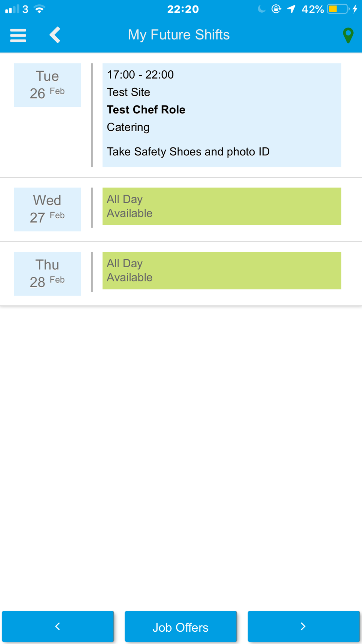Image resolution: width=362 pixels, height=644 pixels.
Task: Select the Tue 26 Feb date tile
Action: tap(47, 85)
